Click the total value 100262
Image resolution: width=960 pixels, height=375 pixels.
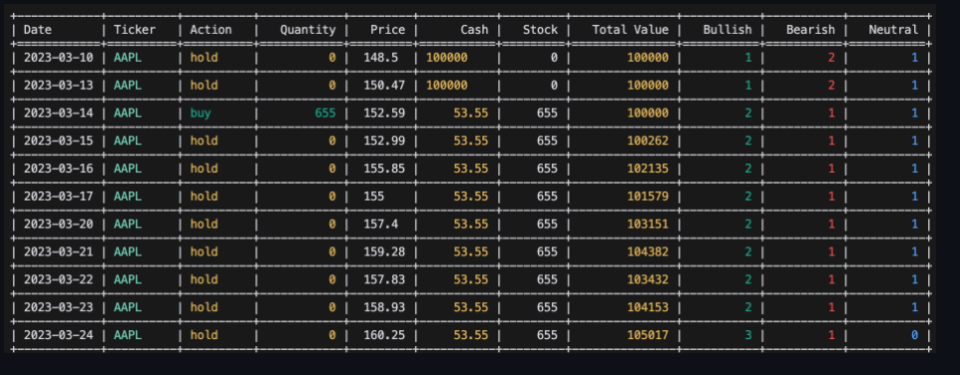(648, 141)
